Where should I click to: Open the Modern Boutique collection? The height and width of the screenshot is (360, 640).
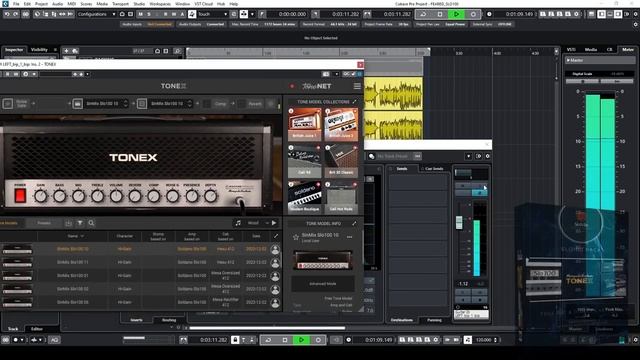pos(304,198)
